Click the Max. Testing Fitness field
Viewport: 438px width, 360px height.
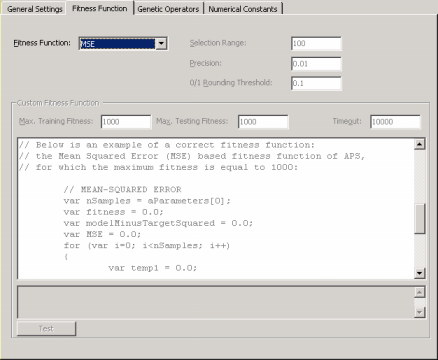click(263, 122)
